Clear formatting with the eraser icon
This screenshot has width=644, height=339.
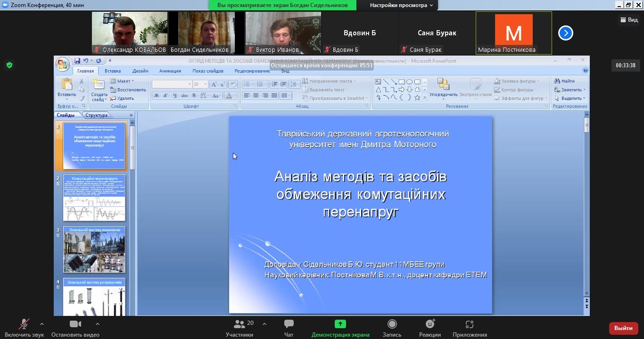coord(233,84)
